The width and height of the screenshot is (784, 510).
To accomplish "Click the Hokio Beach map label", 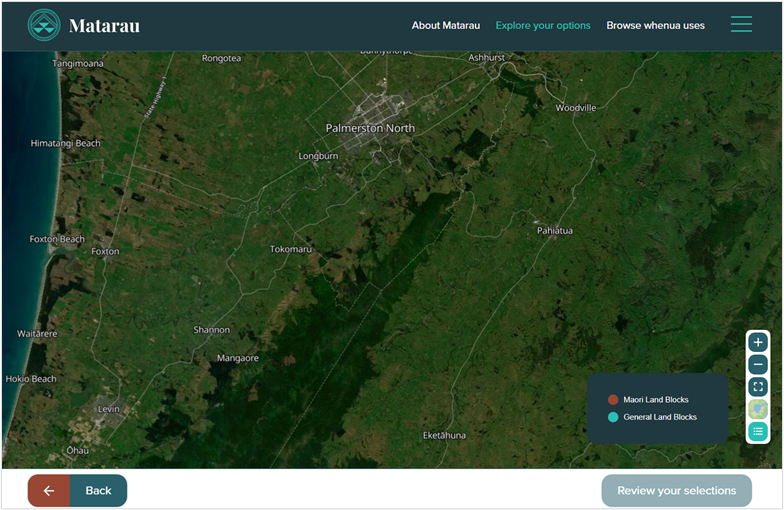I will (31, 379).
